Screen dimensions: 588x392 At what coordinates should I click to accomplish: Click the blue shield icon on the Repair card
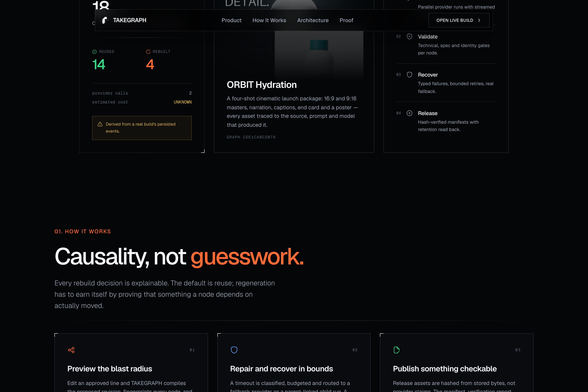[x=234, y=350]
